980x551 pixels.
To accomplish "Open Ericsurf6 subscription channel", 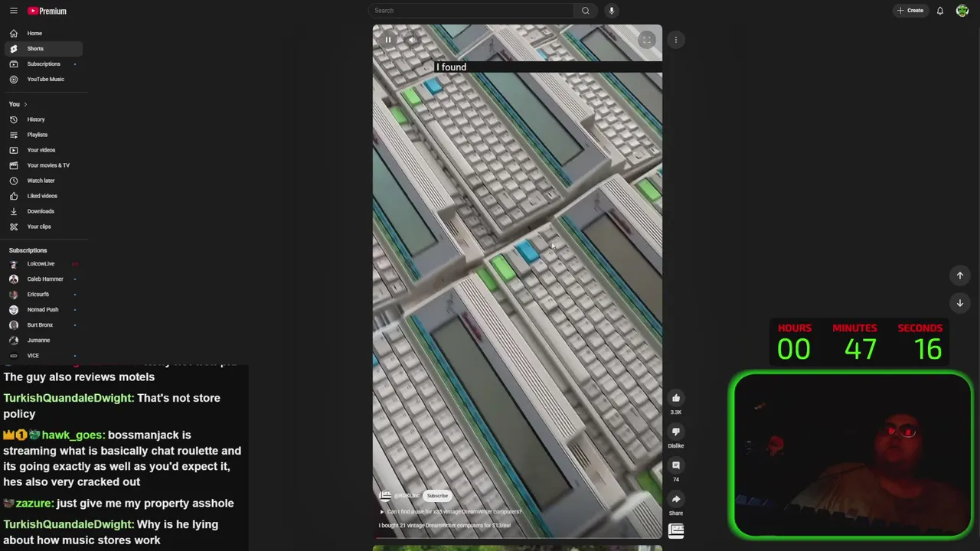I will [x=44, y=295].
